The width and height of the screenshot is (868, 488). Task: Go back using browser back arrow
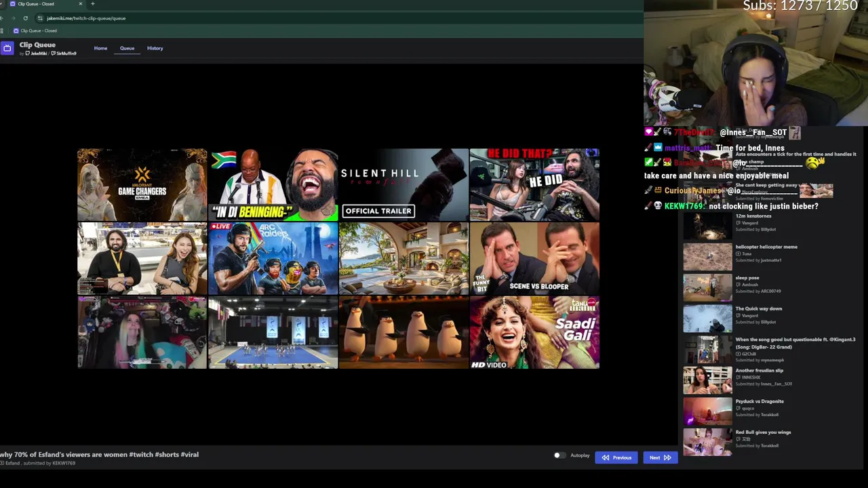click(2, 18)
